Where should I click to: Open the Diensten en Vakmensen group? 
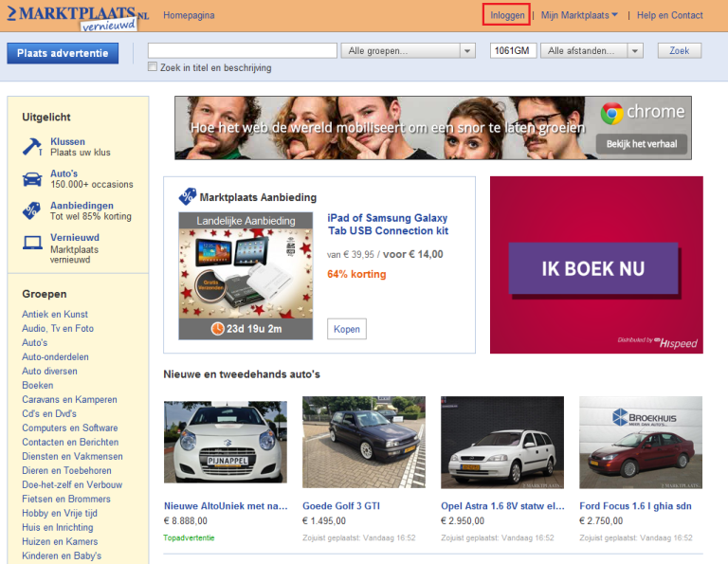(72, 456)
